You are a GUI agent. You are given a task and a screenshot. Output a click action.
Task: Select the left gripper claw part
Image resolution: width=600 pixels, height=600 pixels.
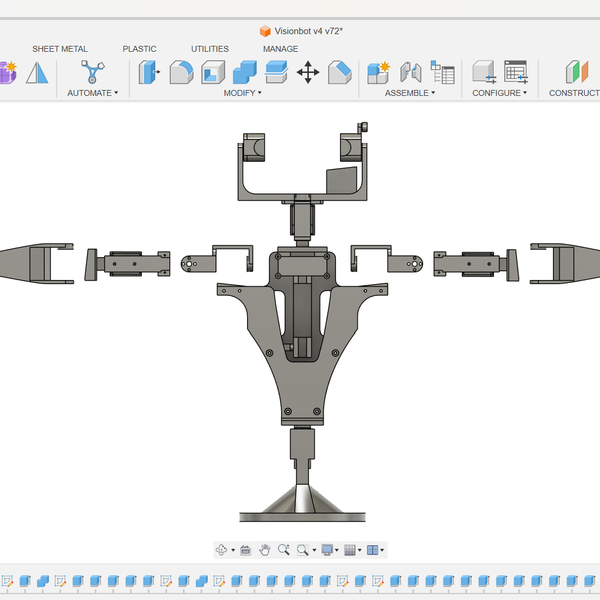pos(36,263)
